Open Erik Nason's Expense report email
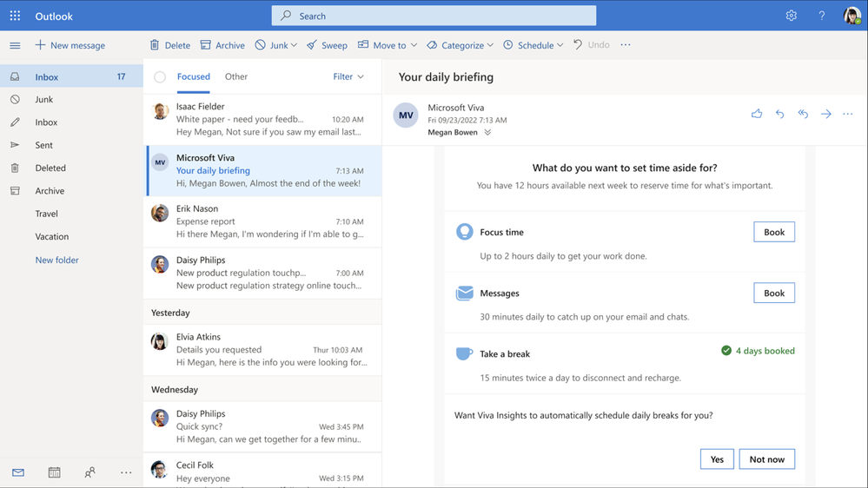 pos(262,222)
